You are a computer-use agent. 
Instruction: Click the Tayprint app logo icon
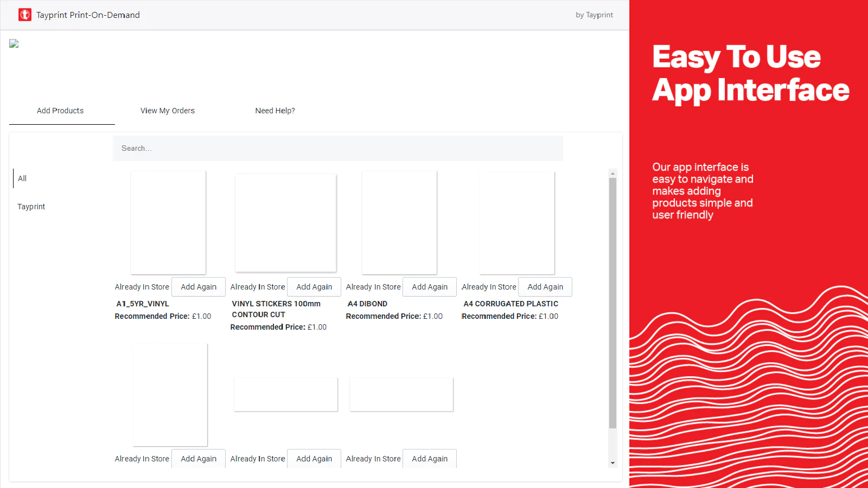click(x=25, y=15)
